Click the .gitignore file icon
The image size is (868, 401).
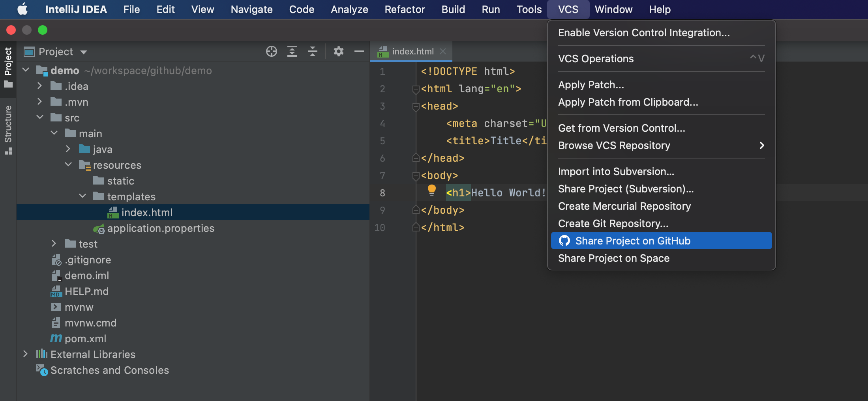point(56,260)
